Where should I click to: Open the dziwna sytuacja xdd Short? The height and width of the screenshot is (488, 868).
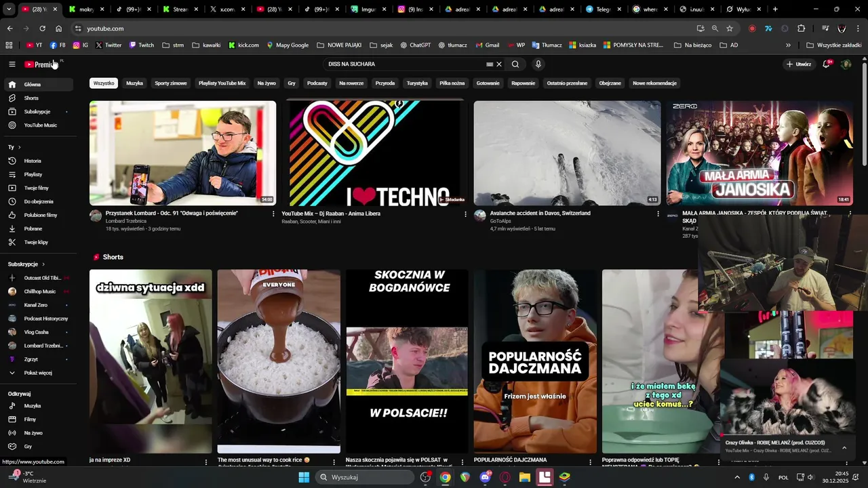click(151, 361)
